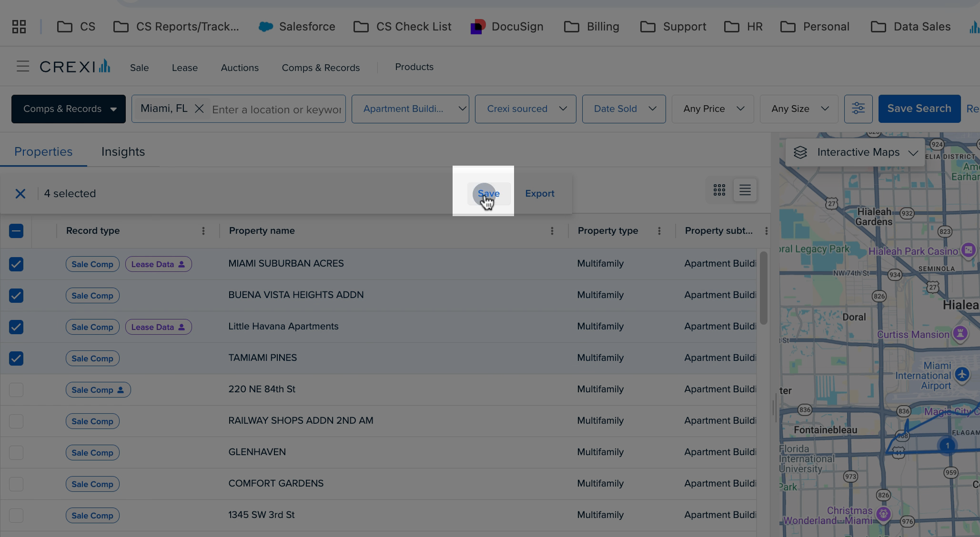
Task: Click the filters sliders icon
Action: 858,109
